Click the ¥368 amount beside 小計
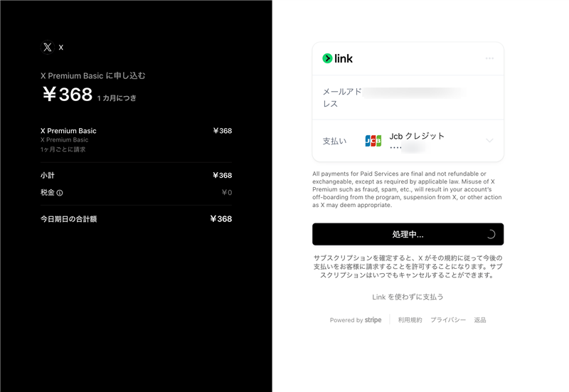This screenshot has height=392, width=569. point(223,175)
